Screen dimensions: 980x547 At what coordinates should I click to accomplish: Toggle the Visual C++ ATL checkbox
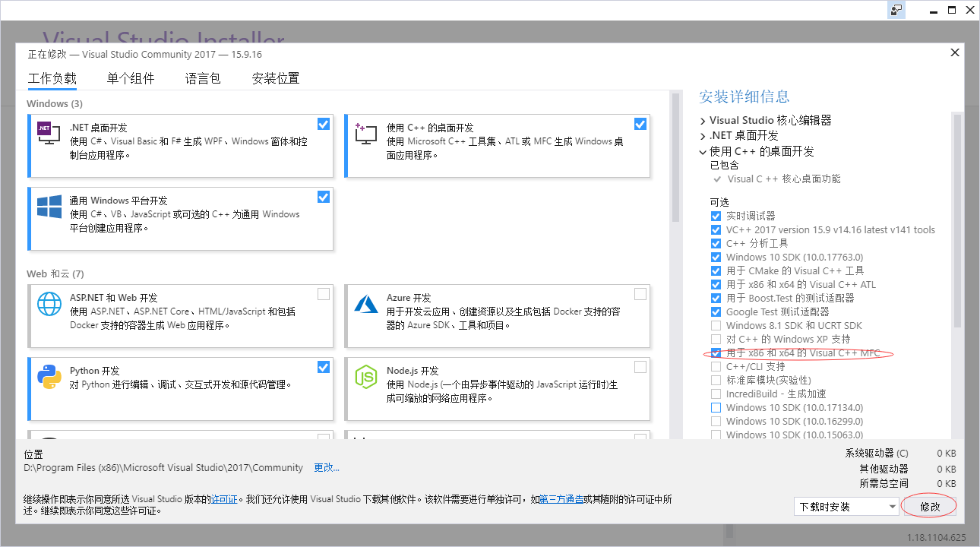pos(716,285)
